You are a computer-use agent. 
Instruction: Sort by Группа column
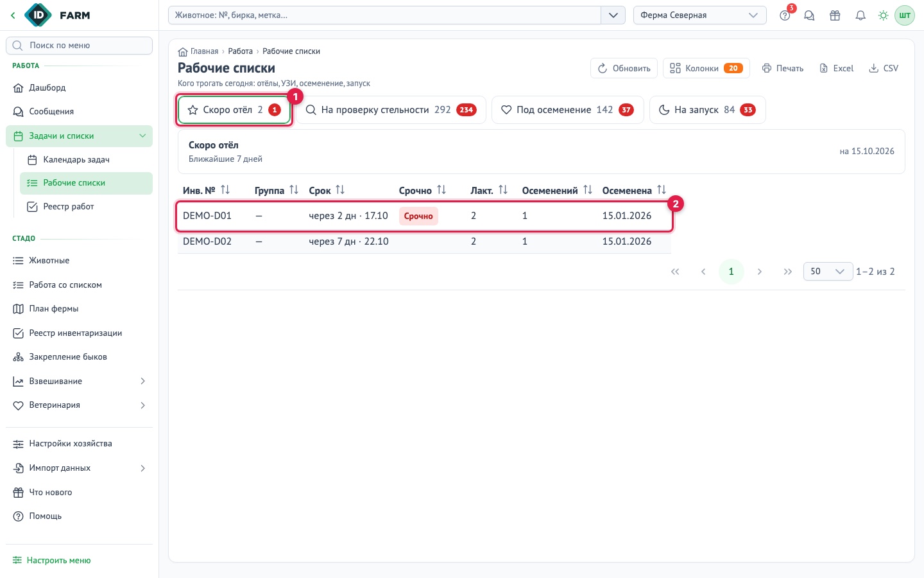coord(294,190)
